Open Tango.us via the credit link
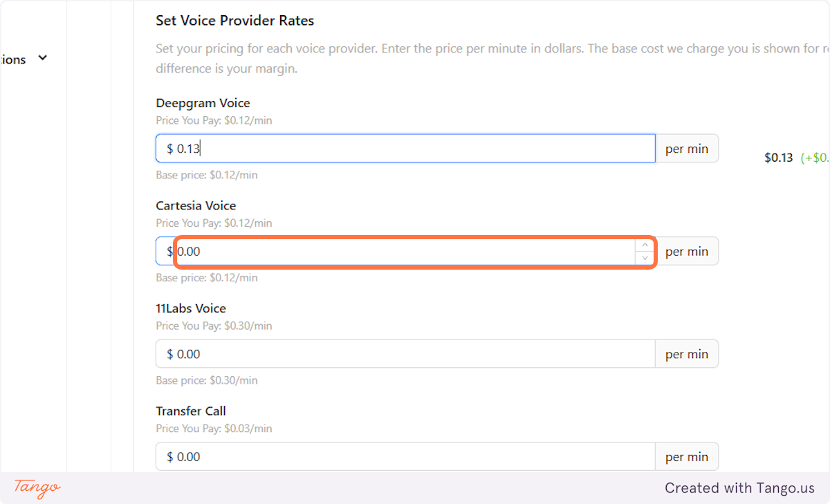 739,487
